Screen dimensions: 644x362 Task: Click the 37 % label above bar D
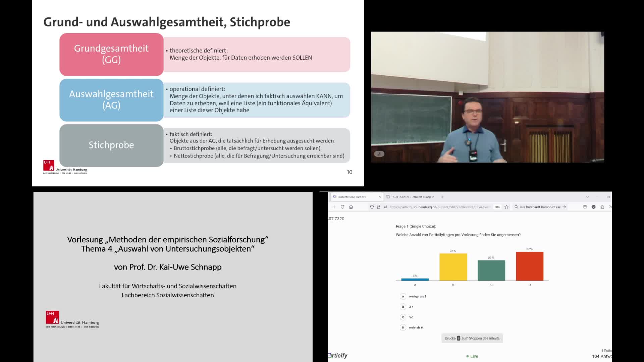click(x=530, y=249)
